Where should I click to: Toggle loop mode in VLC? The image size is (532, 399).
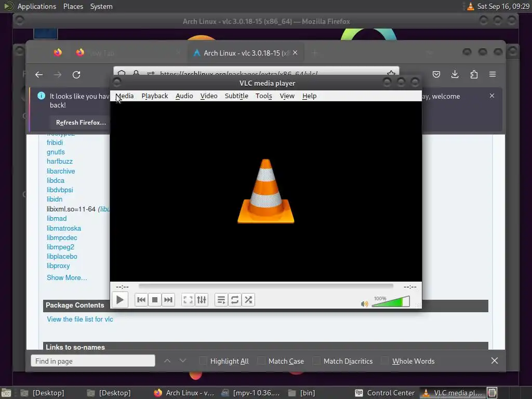coord(235,300)
